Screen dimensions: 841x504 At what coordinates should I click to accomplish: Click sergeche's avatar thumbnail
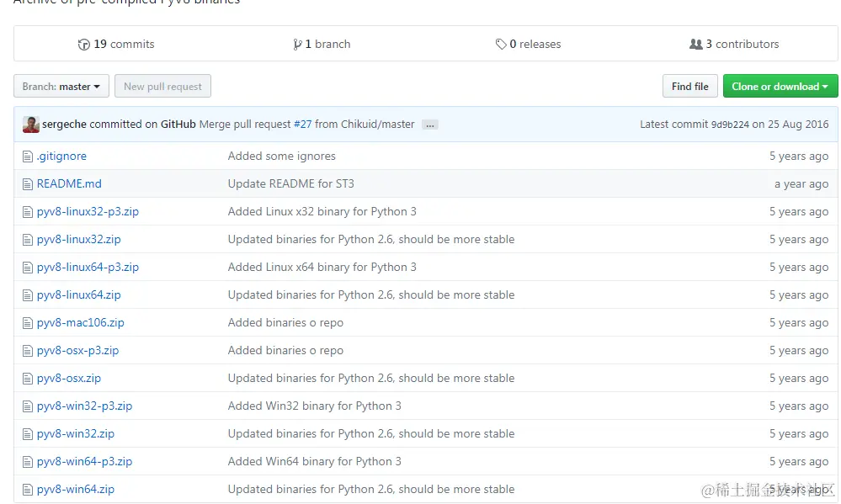pyautogui.click(x=31, y=125)
